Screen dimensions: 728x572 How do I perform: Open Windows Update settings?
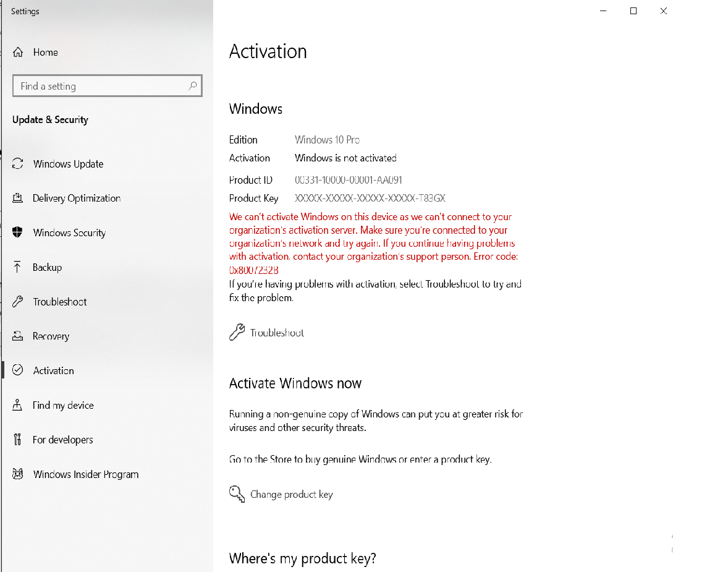pos(68,164)
